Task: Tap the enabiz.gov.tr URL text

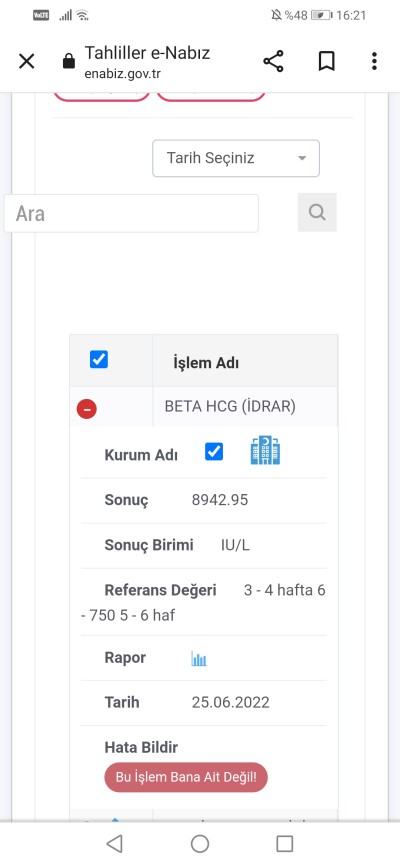Action: pos(123,74)
